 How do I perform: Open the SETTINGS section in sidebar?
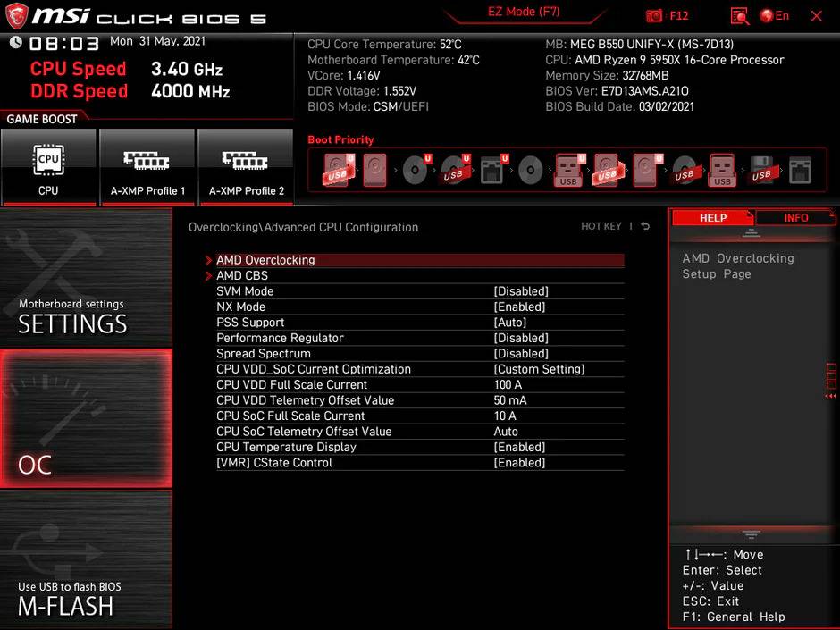(86, 277)
